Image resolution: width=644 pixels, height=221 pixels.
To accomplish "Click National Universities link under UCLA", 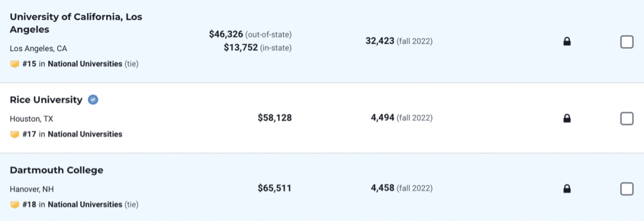I will [85, 64].
